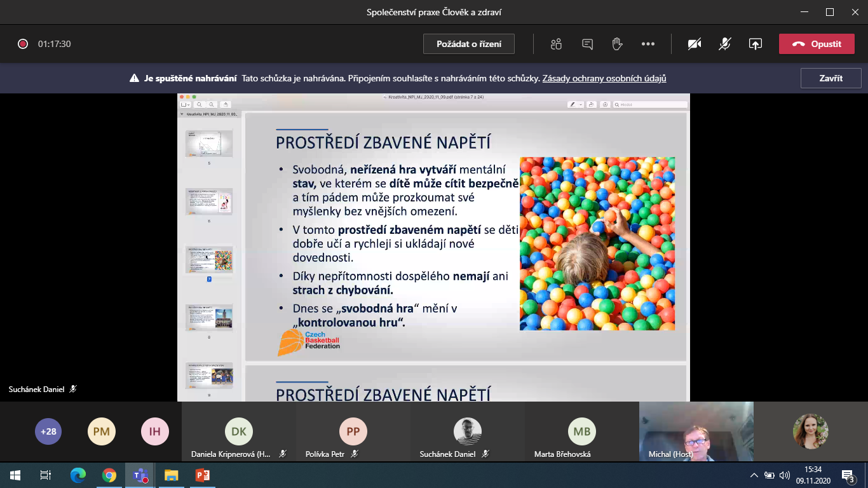868x488 pixels.
Task: Open the participants panel icon
Action: tap(557, 44)
